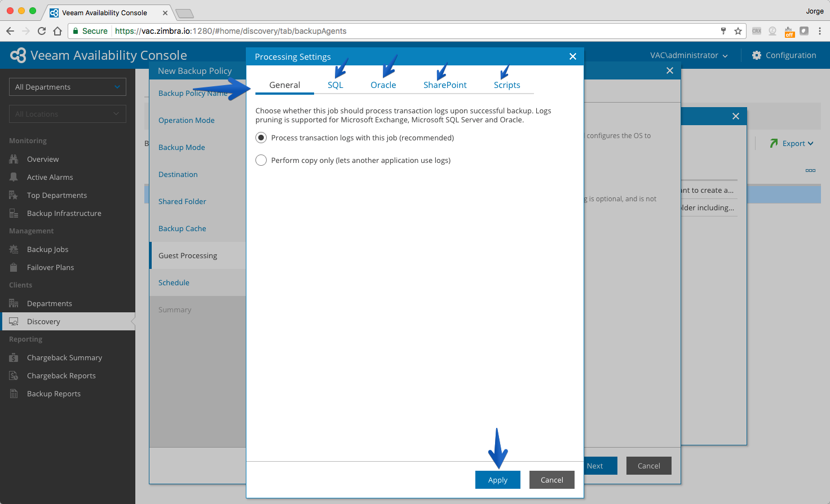Cancel the Processing Settings dialog
Screen dimensions: 830x504
552,480
